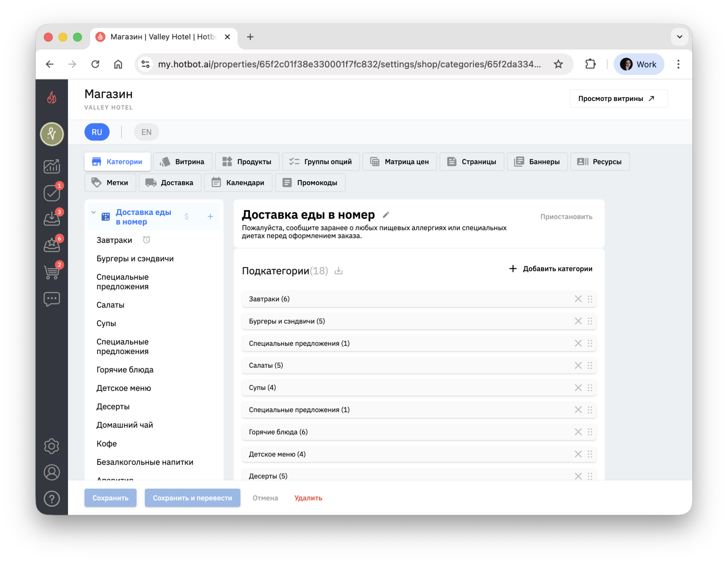The height and width of the screenshot is (562, 728).
Task: Select Десерты in the category tree
Action: (x=113, y=406)
